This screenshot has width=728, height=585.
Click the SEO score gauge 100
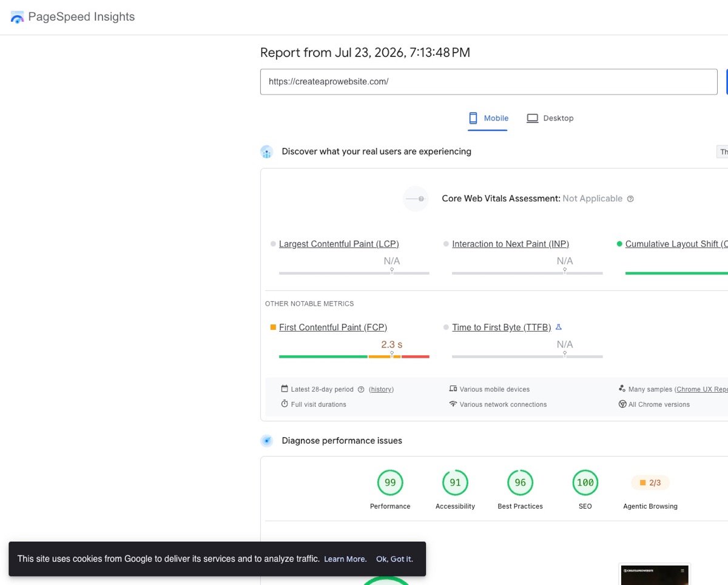(x=585, y=483)
